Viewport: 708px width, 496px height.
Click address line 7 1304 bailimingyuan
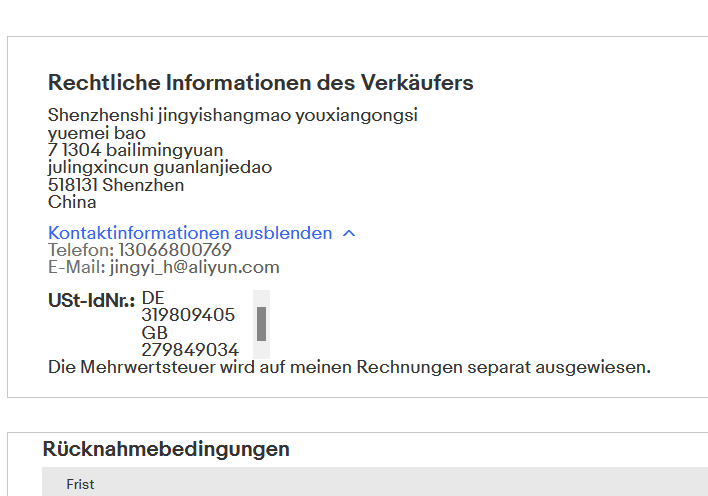(135, 150)
